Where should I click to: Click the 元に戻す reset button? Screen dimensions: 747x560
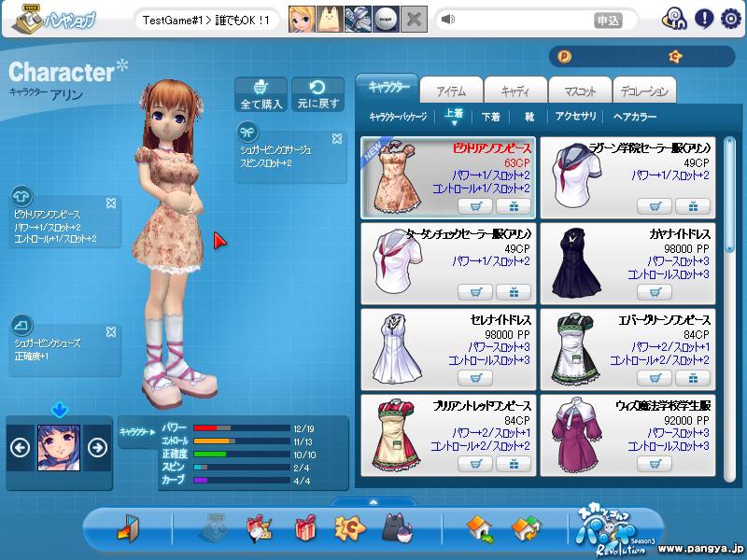[x=318, y=95]
